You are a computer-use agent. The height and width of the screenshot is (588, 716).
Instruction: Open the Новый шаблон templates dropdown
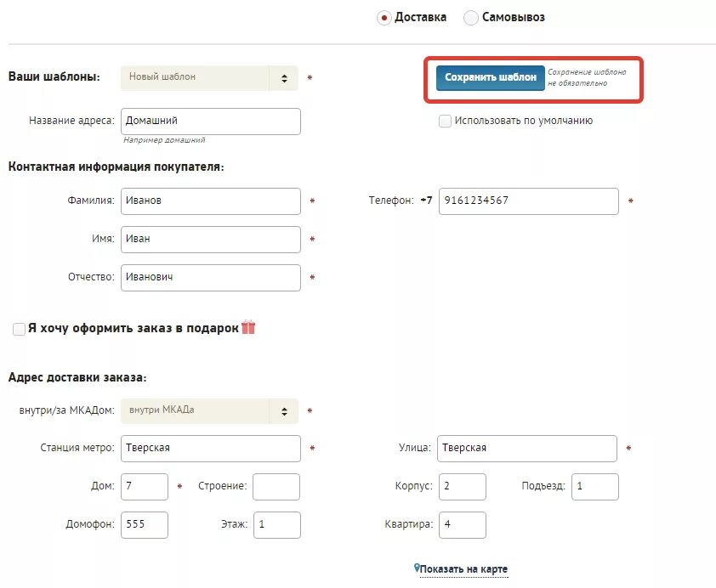(209, 78)
